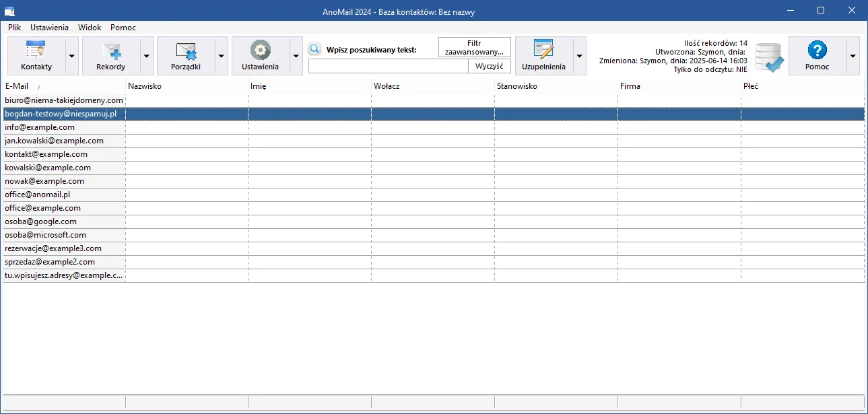
Task: Select the jan.kowalski@example.com row
Action: click(x=54, y=141)
